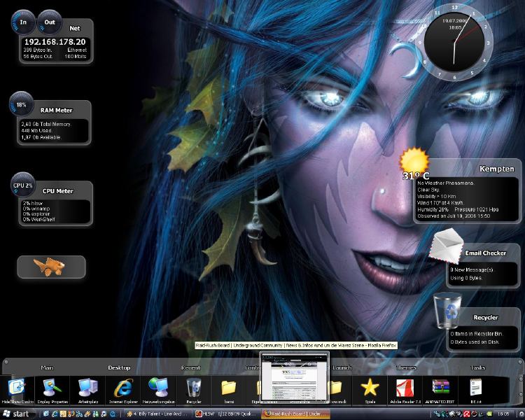Click the analog clock widget
The image size is (525, 420).
point(454,42)
